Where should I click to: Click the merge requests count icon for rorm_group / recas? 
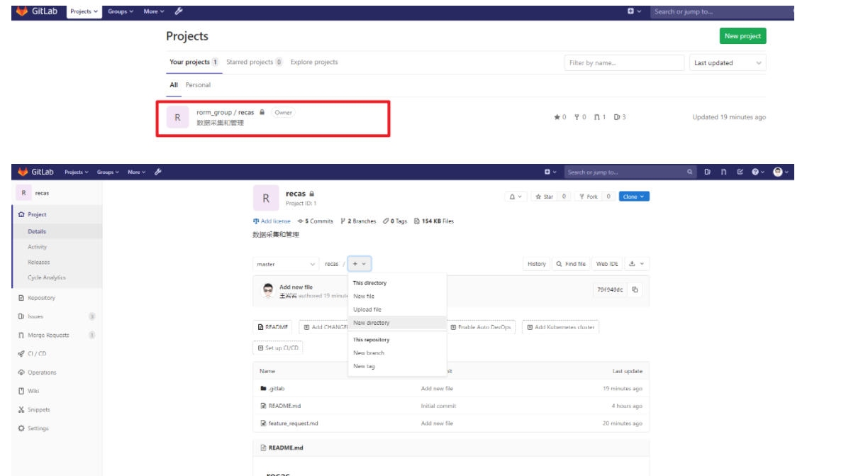tap(597, 117)
